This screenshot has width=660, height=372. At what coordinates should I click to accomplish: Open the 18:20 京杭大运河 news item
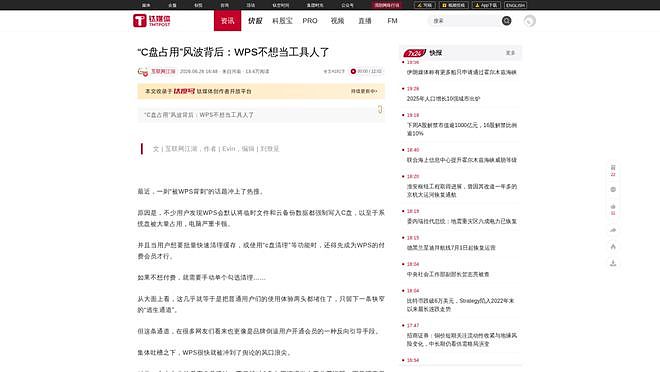coord(461,191)
